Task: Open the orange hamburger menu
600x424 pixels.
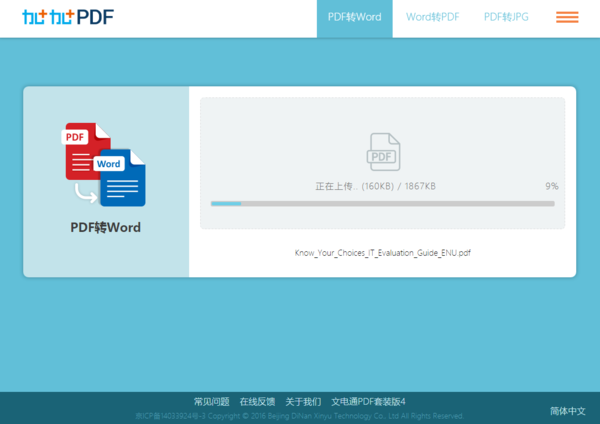Action: pos(567,17)
